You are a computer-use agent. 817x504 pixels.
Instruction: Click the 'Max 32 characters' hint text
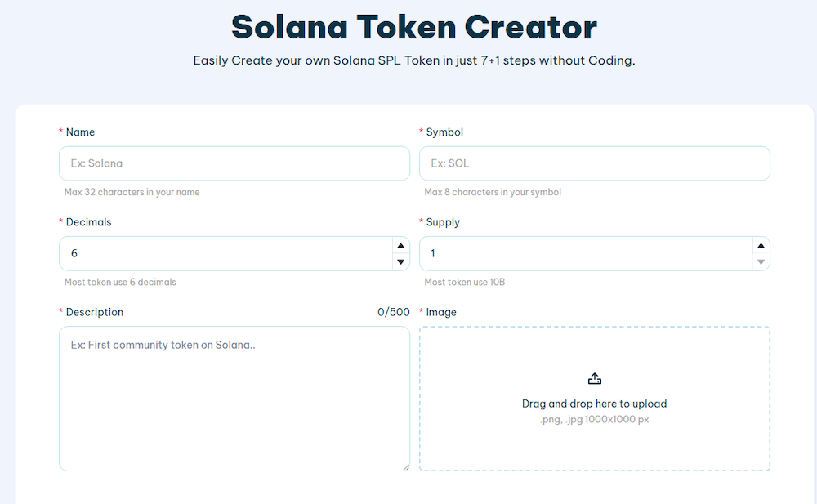[132, 192]
